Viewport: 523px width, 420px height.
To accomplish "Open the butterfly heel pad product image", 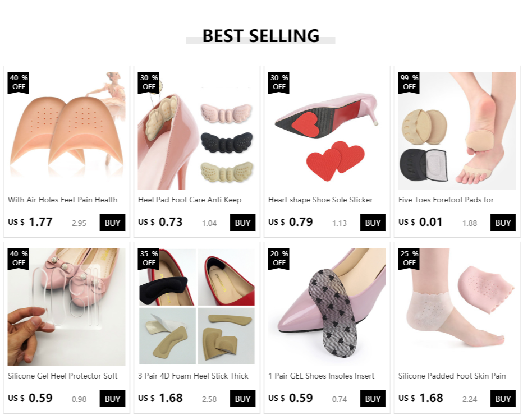I will (x=197, y=131).
